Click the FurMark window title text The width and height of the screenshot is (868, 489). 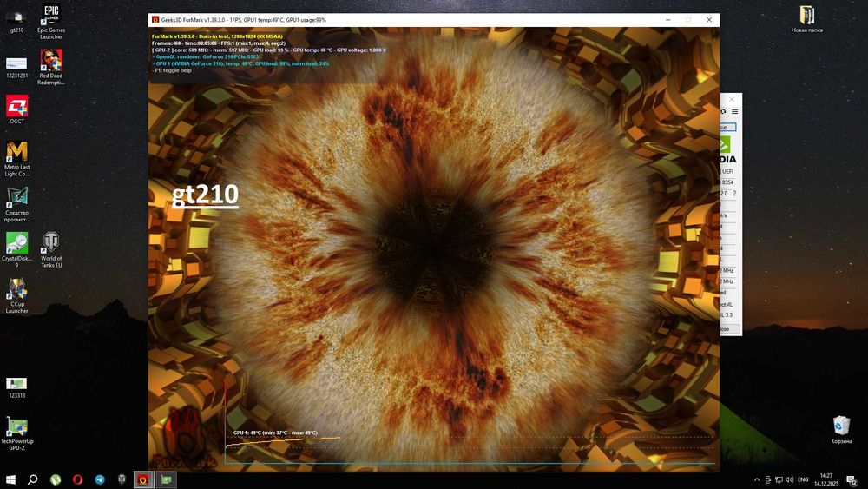(244, 20)
